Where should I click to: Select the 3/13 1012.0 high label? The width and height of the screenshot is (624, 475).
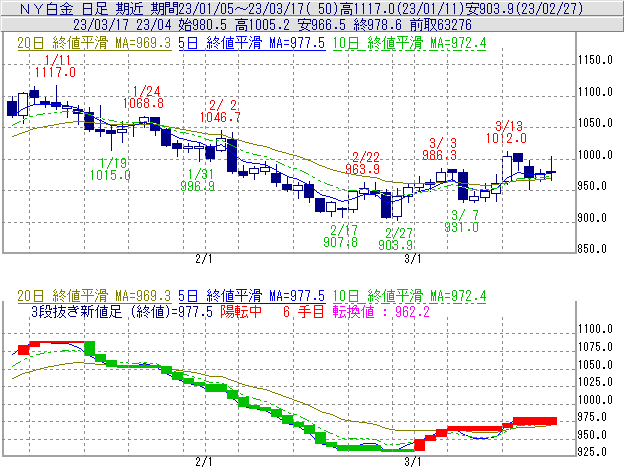(x=507, y=132)
